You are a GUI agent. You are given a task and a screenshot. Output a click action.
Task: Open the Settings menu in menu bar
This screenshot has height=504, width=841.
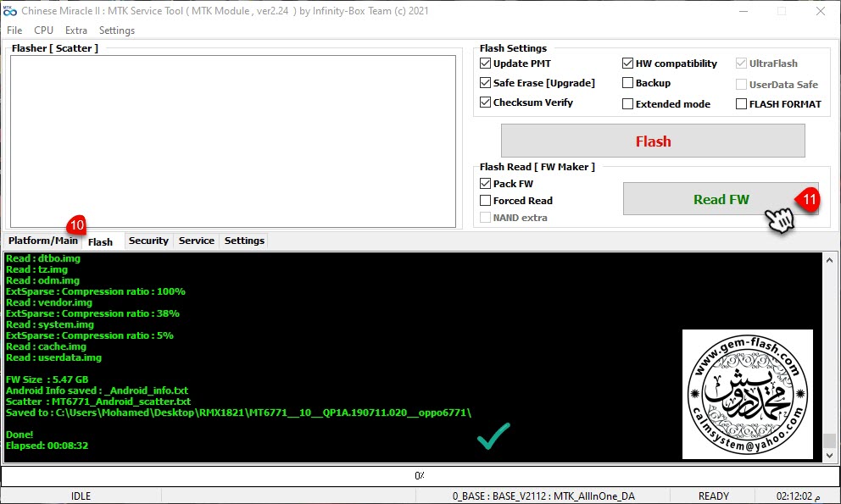[x=117, y=30]
